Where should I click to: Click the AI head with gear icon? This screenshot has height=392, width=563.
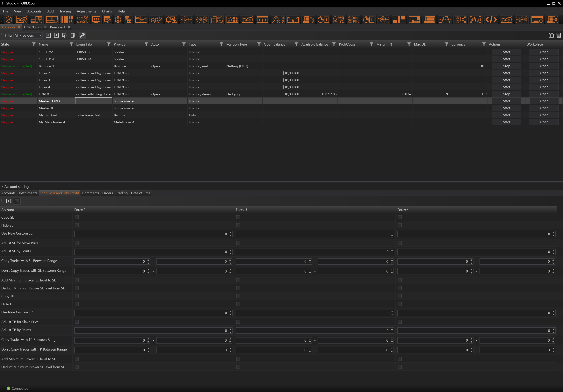point(384,20)
